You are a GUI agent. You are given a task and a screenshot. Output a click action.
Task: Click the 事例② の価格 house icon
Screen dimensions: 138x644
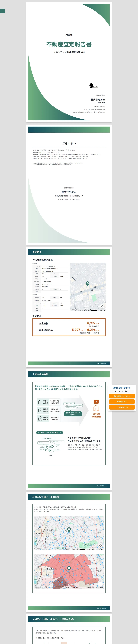40,410
